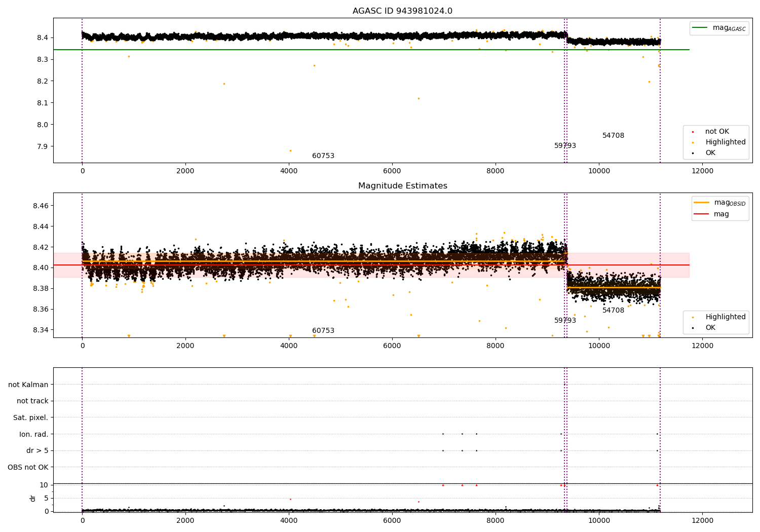The image size is (760, 532).
Task: Click the 12000 x-axis tick under the top plot
Action: [702, 171]
